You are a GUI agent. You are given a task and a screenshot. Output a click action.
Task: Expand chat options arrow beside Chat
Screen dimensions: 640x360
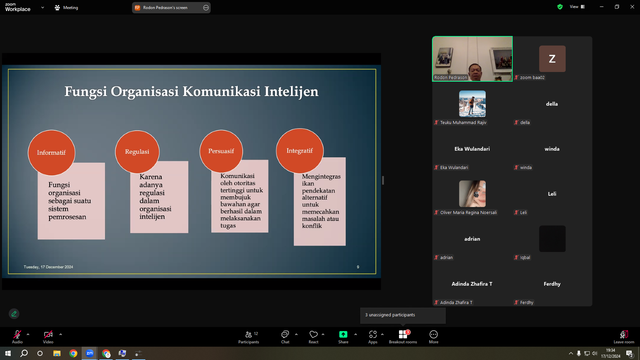pyautogui.click(x=296, y=334)
